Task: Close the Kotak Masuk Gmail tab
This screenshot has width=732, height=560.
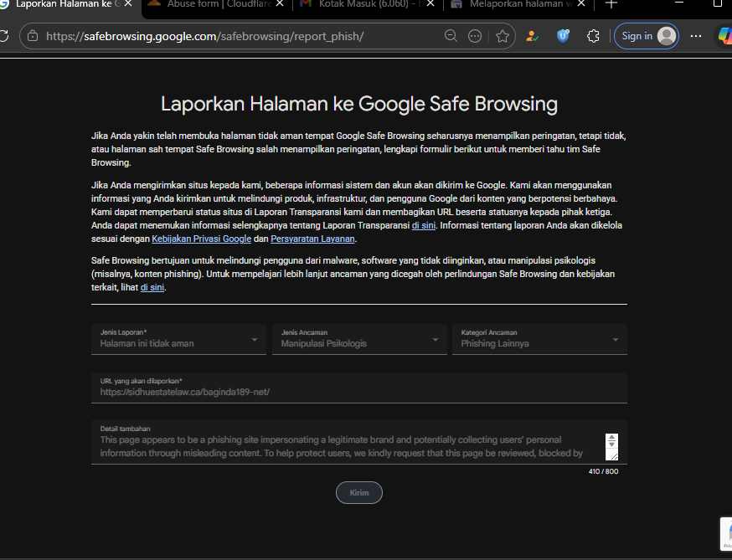Action: point(430,3)
